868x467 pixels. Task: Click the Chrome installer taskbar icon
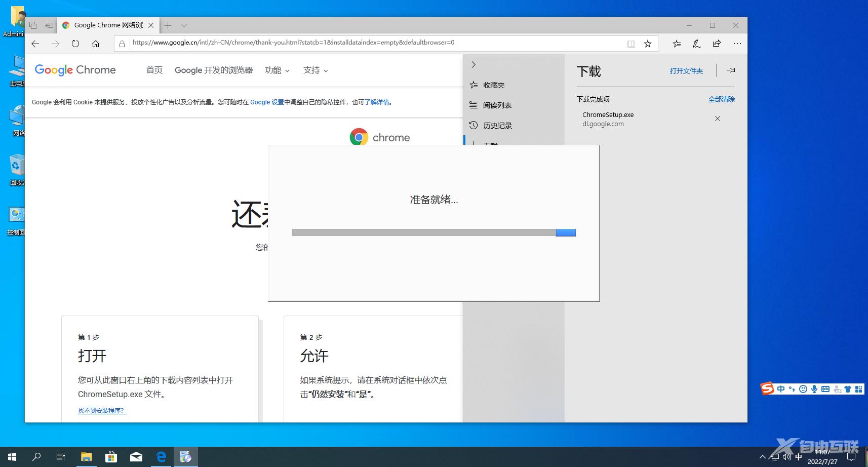pos(186,457)
